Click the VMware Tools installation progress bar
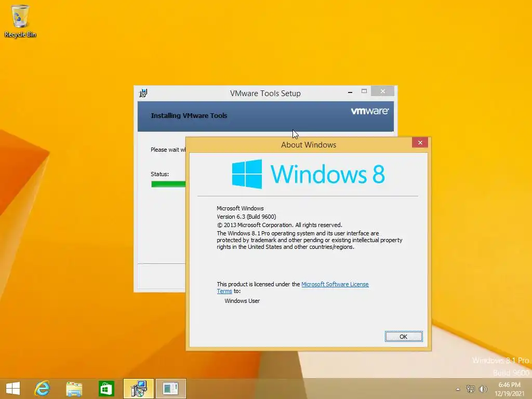The height and width of the screenshot is (399, 532). 168,184
